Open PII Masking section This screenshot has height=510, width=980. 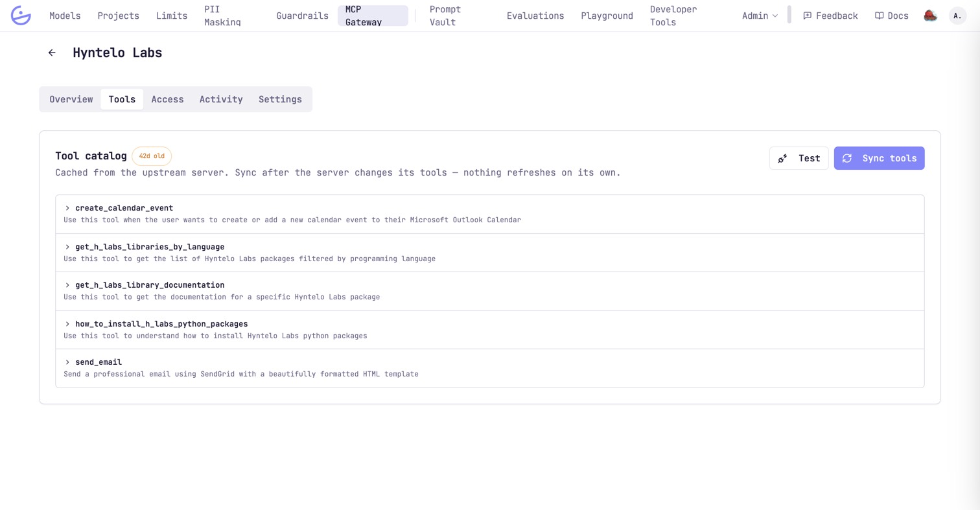pyautogui.click(x=222, y=16)
